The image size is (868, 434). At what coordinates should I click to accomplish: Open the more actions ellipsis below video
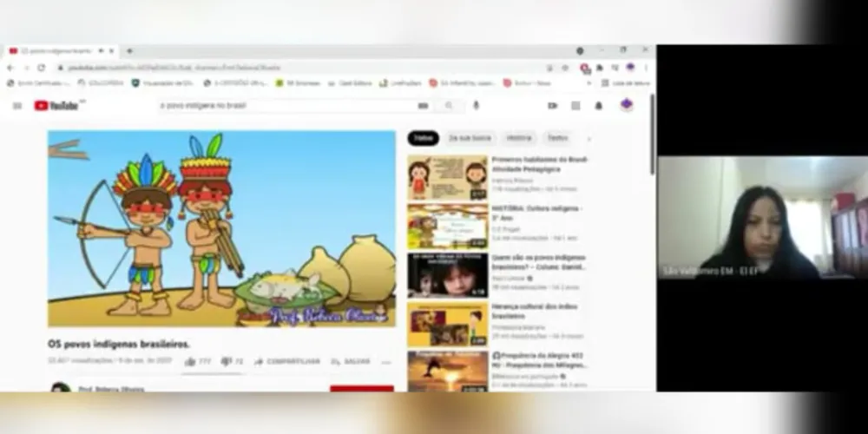coord(386,362)
